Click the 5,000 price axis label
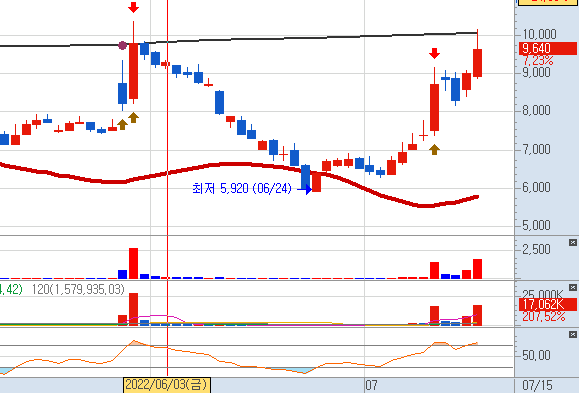 [x=536, y=225]
